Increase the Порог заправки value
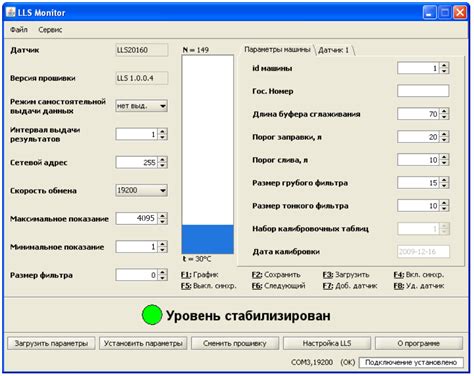The image size is (474, 376). 444,134
